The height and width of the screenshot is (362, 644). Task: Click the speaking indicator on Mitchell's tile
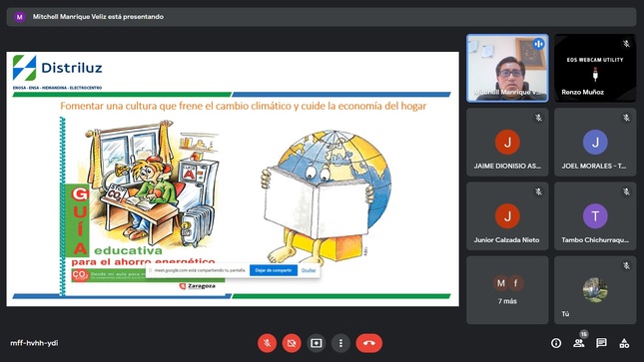[538, 44]
